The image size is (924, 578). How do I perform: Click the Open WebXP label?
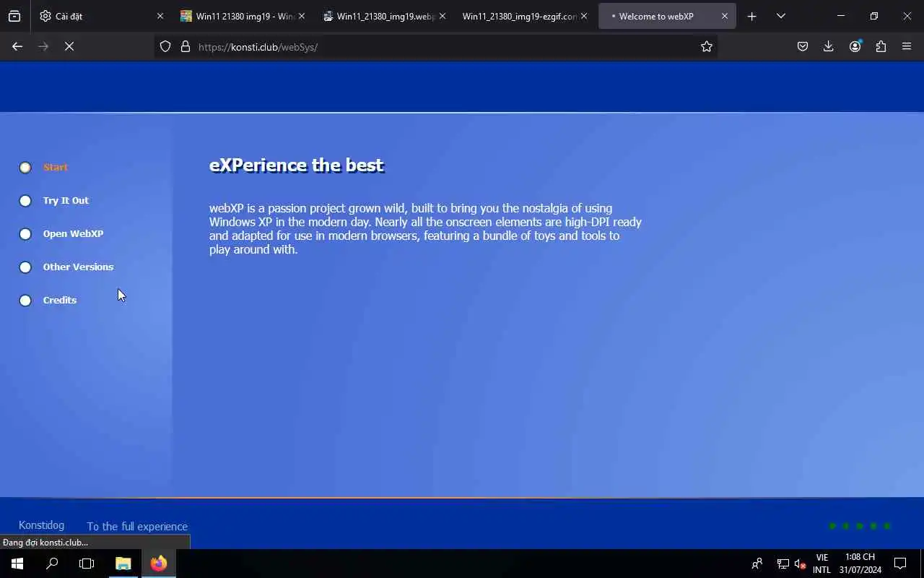click(x=73, y=233)
